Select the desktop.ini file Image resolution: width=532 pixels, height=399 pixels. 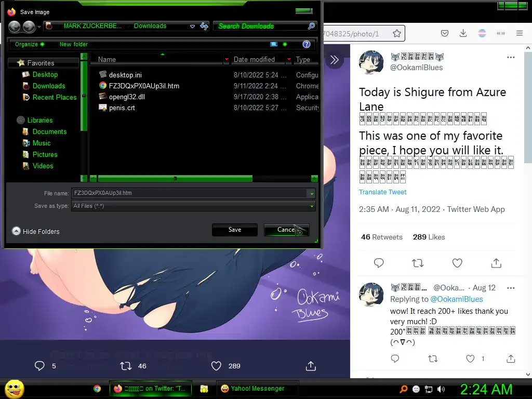125,75
